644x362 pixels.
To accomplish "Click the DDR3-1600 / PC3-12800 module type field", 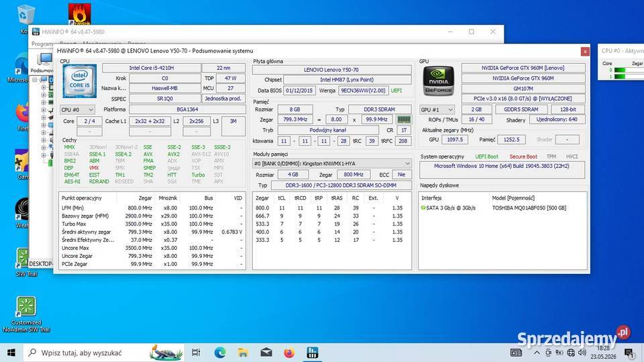I will coord(341,185).
